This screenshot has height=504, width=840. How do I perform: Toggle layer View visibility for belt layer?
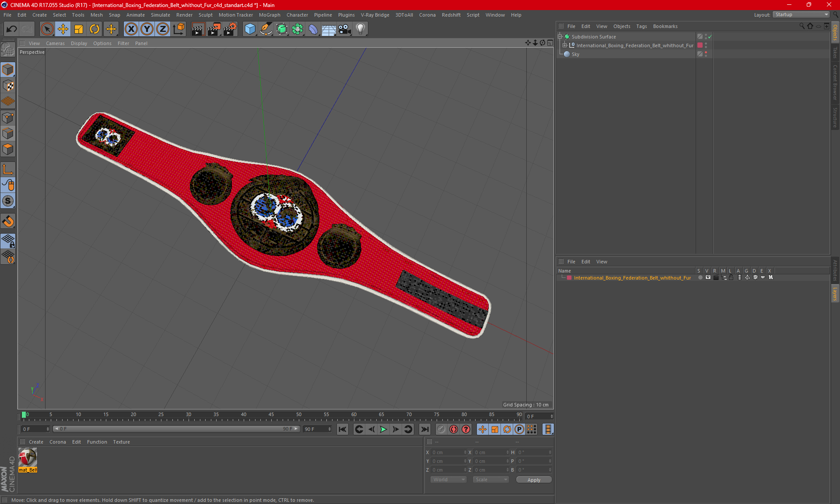tap(708, 277)
